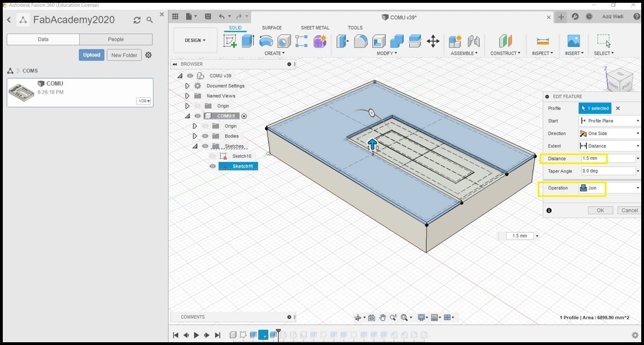Click the blue Upload button

pyautogui.click(x=92, y=55)
